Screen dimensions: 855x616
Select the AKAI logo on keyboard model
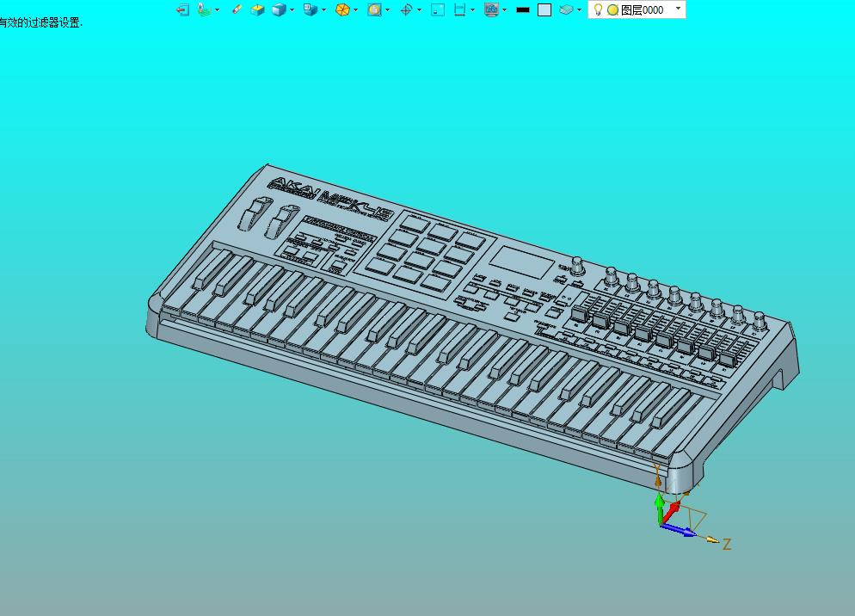click(x=293, y=188)
